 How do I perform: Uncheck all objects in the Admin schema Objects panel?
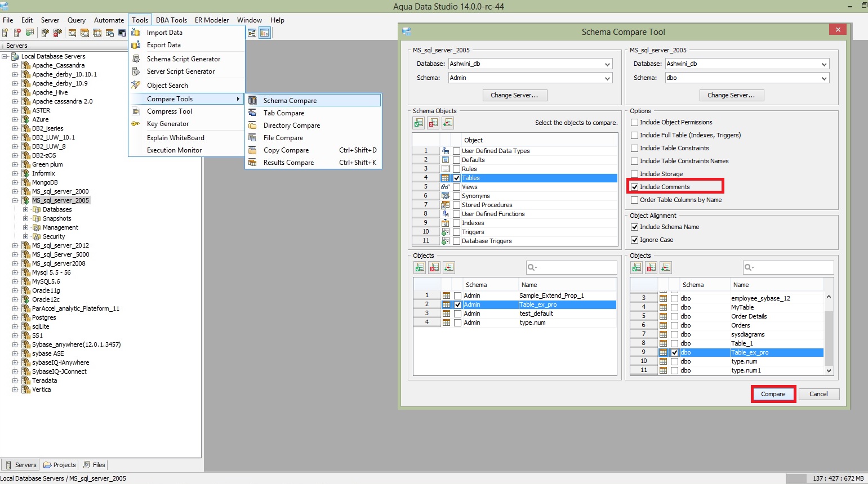pos(434,267)
